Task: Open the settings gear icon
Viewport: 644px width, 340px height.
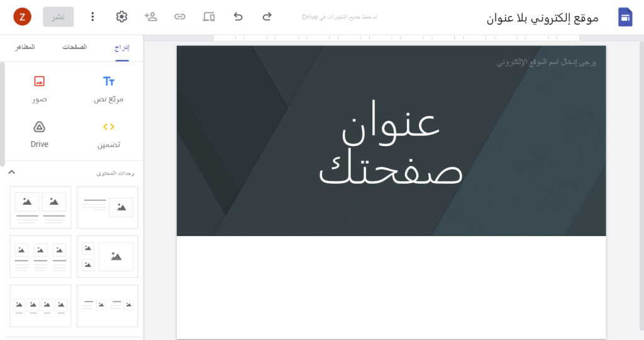Action: click(122, 17)
